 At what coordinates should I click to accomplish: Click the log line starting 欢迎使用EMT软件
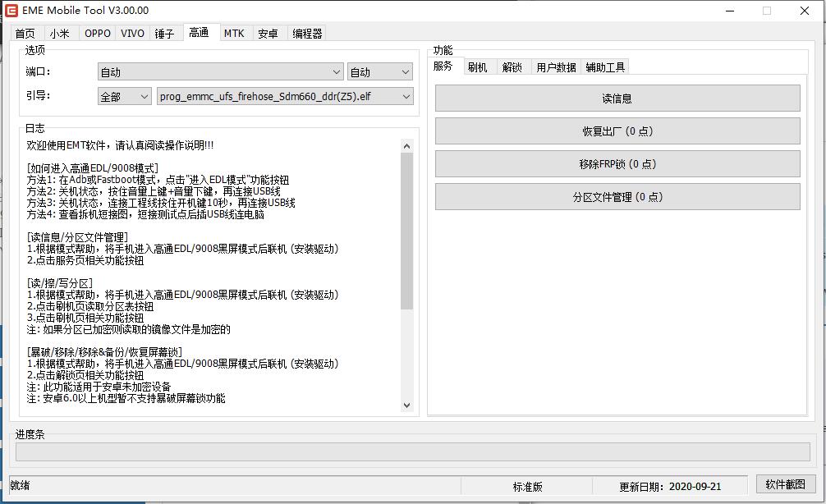pyautogui.click(x=120, y=145)
